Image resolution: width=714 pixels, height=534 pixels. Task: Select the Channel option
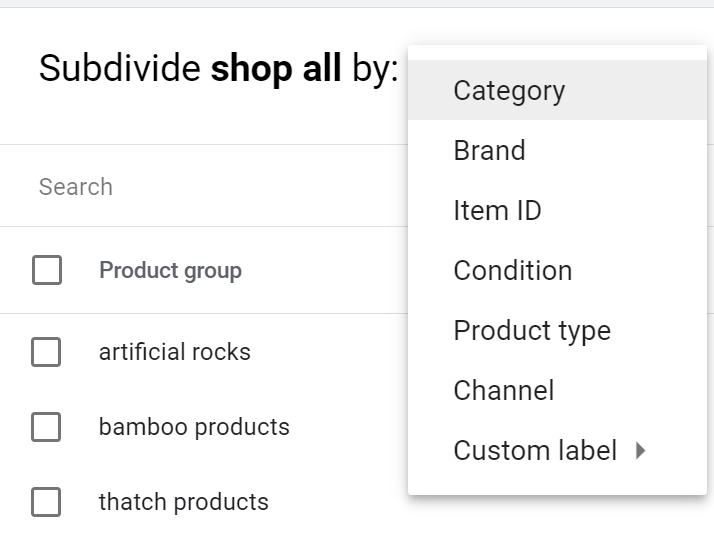[x=503, y=391]
